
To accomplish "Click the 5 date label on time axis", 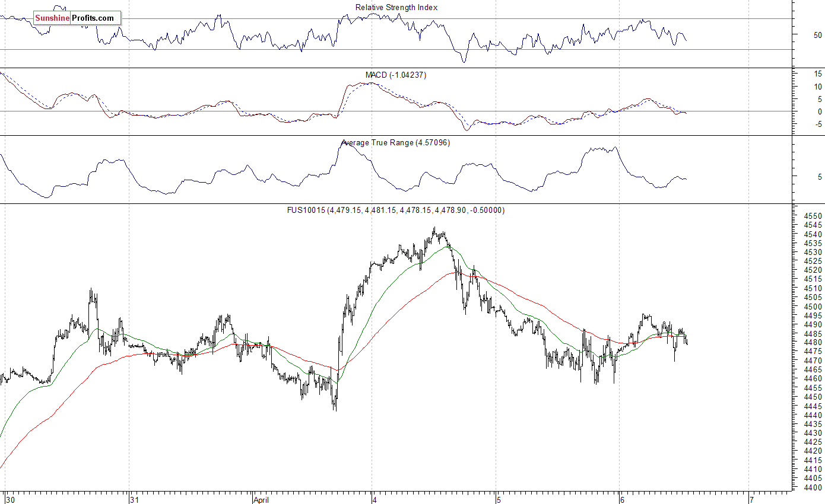I will 499,499.
